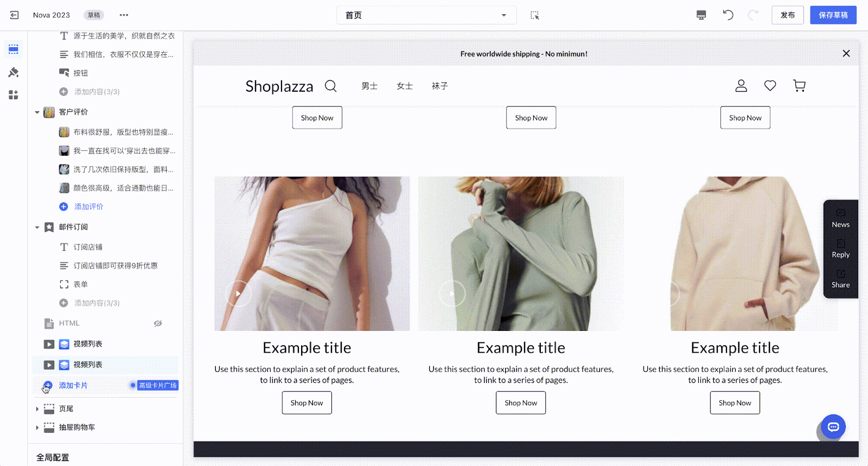Open theme settings paintbrush icon
Screen dimensions: 868x466
point(14,72)
